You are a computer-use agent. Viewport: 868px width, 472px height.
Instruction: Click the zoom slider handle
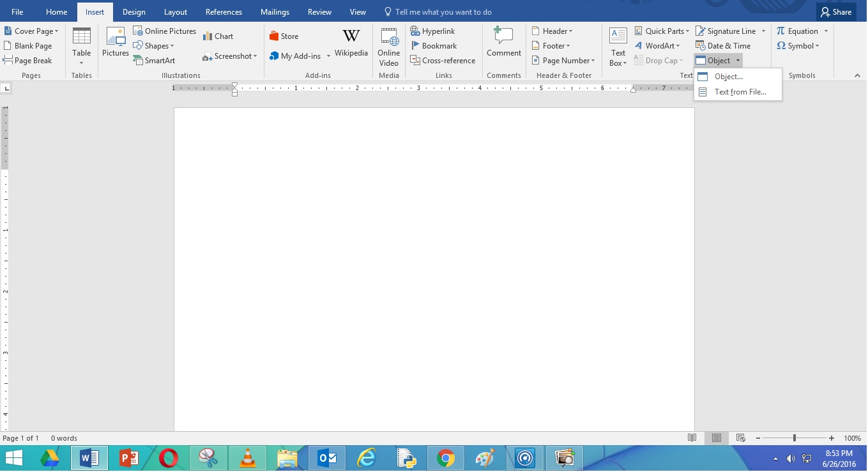pos(795,438)
